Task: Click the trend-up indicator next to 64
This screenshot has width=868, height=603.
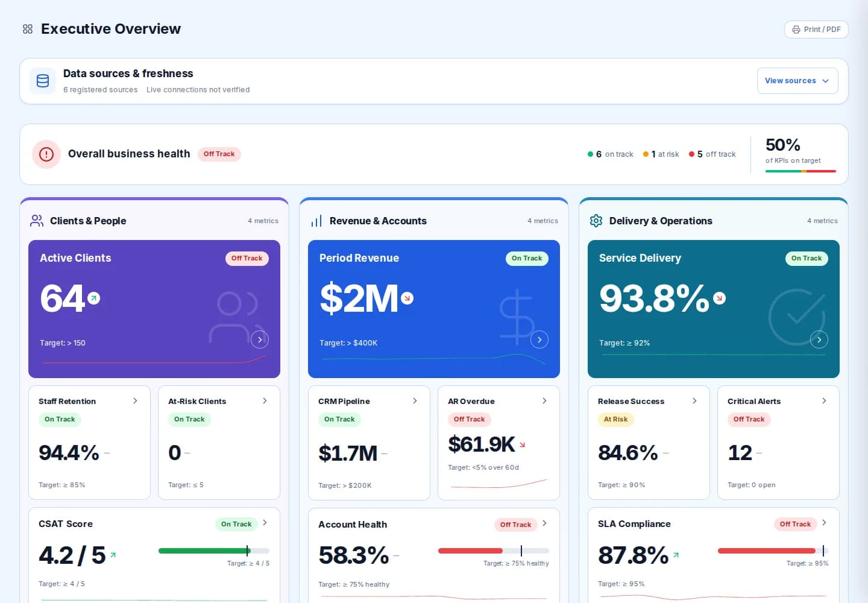Action: click(94, 298)
